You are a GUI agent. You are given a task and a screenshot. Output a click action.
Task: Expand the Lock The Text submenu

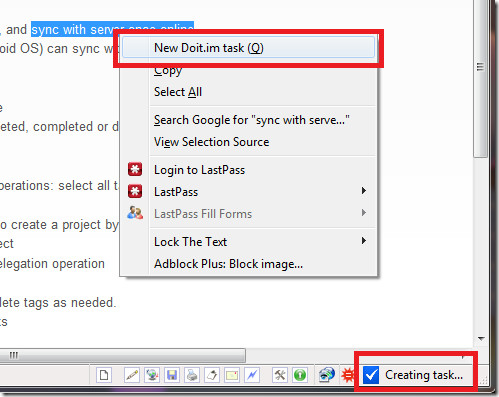pyautogui.click(x=364, y=241)
